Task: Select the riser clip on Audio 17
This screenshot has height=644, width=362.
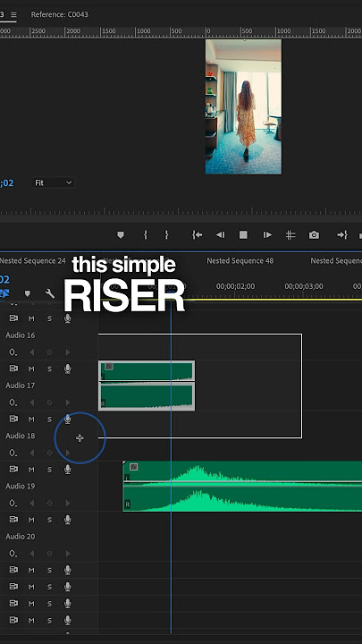Action: tap(147, 386)
